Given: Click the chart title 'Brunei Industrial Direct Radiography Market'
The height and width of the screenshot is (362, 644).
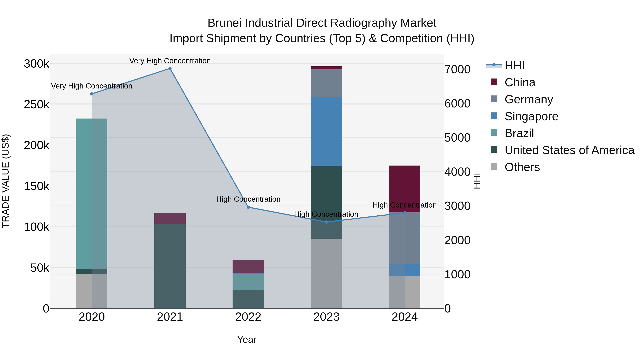Looking at the screenshot, I should [x=322, y=23].
